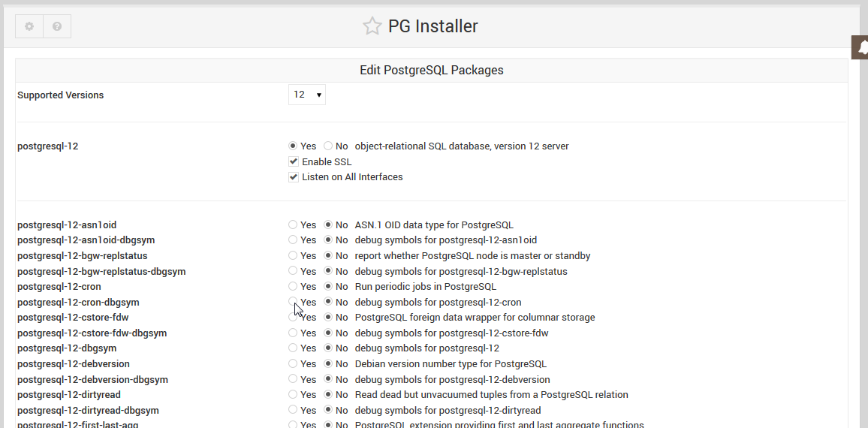Pick No for postgresql-12-bgw-replstatus-dbgsym
Image resolution: width=868 pixels, height=428 pixels.
(328, 271)
